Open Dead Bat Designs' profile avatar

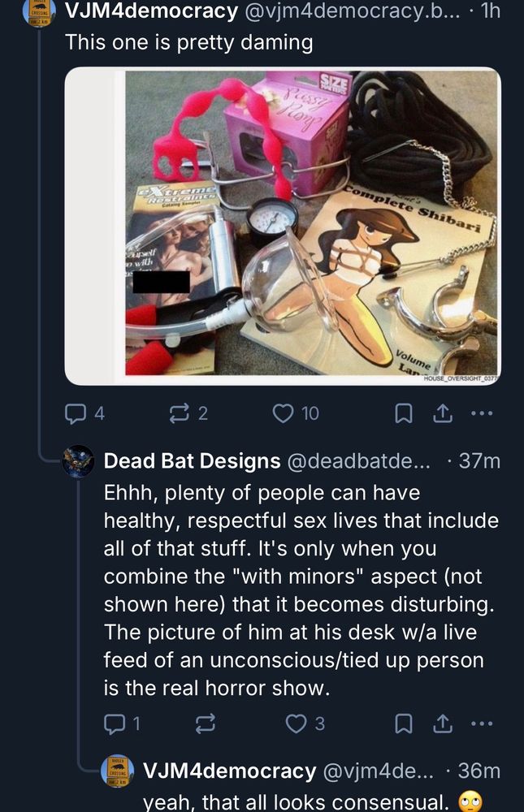[x=78, y=460]
